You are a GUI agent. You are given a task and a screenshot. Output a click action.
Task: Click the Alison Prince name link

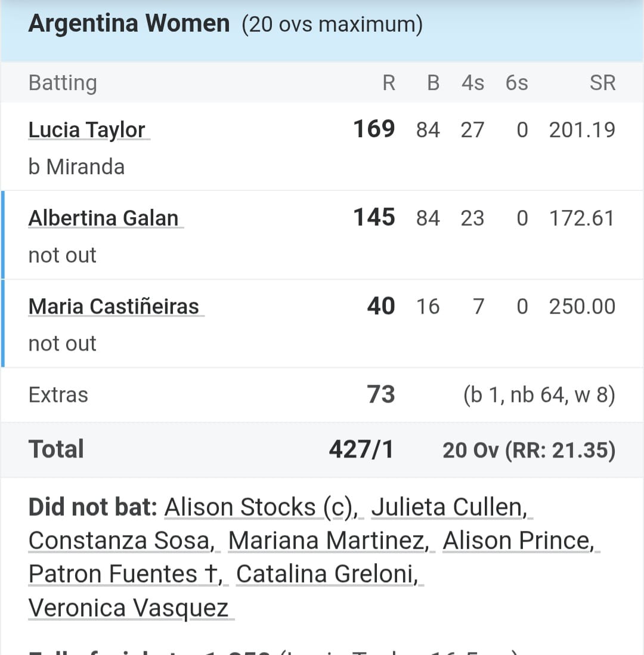tap(519, 541)
